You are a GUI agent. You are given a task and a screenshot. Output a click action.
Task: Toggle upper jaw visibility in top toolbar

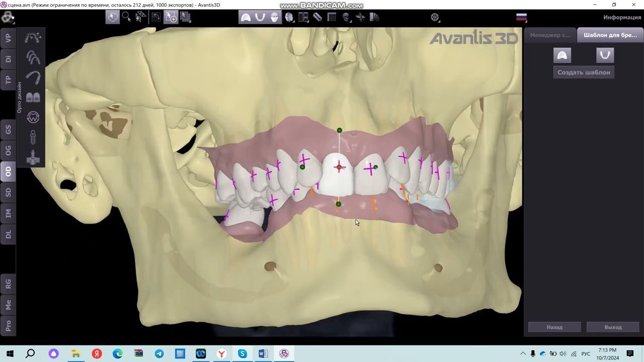[x=246, y=17]
